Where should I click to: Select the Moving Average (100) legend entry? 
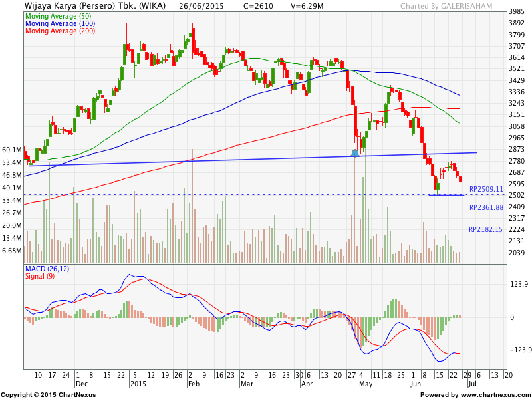point(61,23)
